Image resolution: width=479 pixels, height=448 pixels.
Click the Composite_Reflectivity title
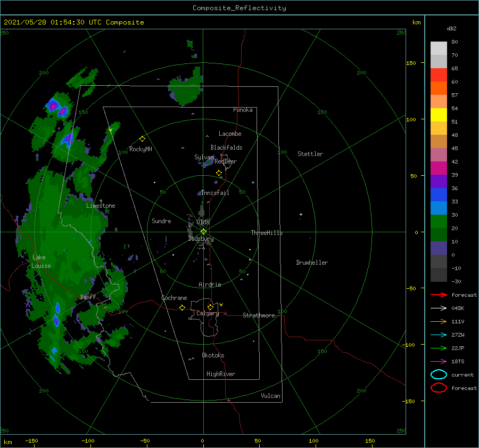click(x=239, y=8)
